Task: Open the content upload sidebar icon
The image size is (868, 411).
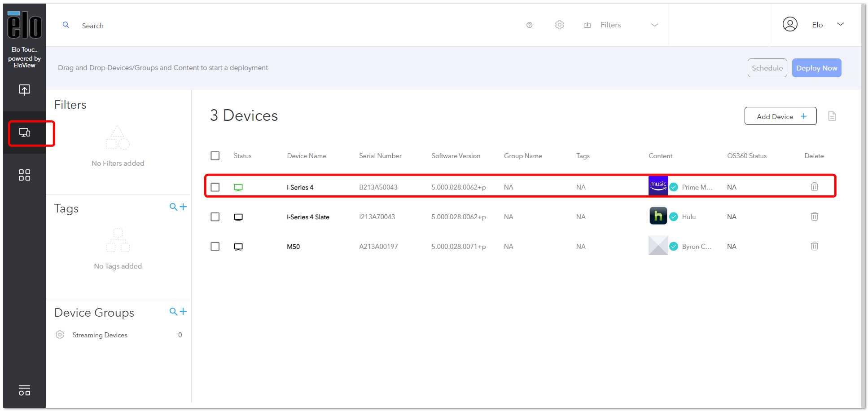Action: pos(24,90)
